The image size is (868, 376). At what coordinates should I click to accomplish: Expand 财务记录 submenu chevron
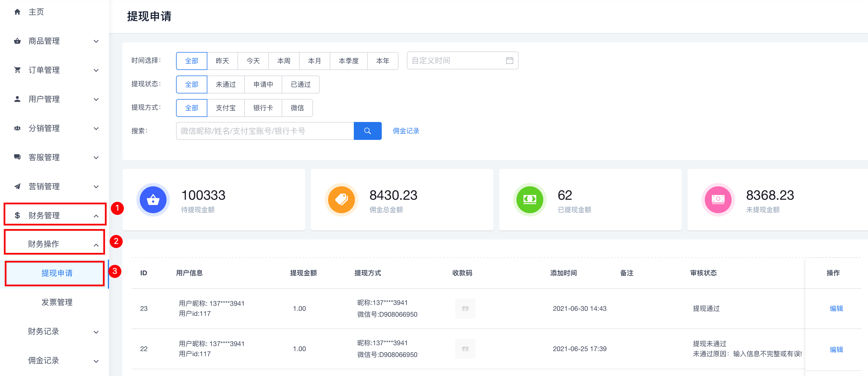click(96, 332)
